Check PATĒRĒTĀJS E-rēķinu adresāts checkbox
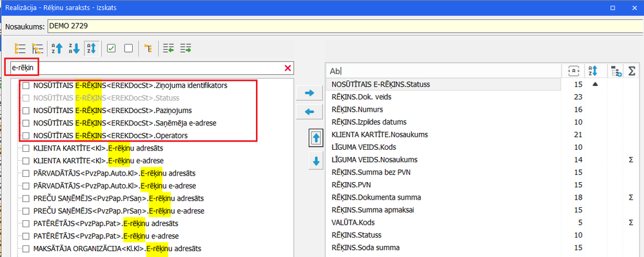The height and width of the screenshot is (257, 644). [x=26, y=223]
